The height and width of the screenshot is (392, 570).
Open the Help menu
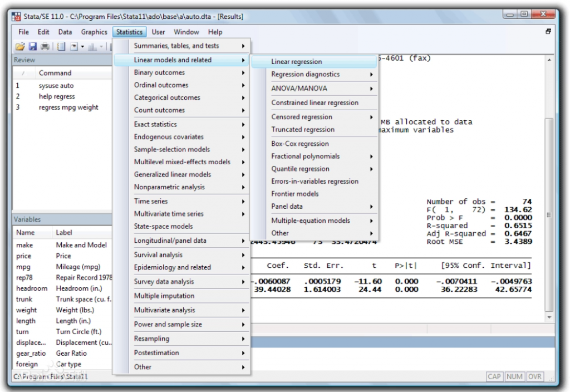pos(215,32)
